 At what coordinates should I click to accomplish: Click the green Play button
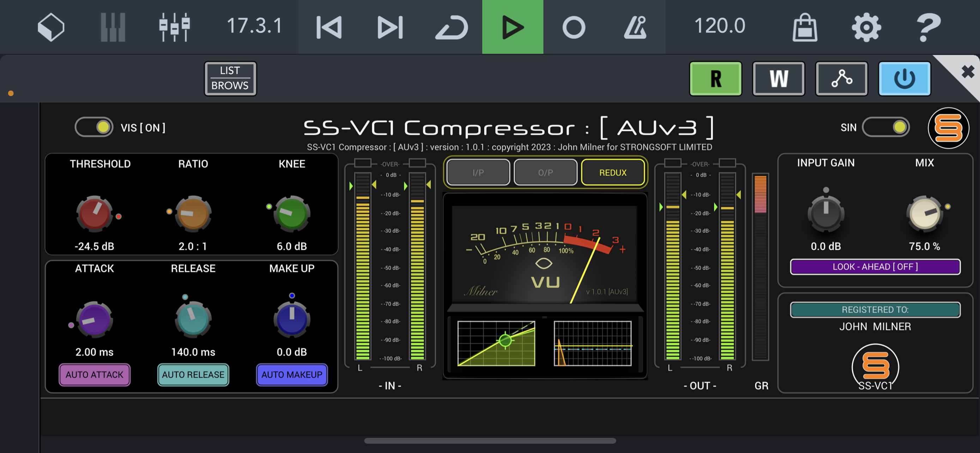pyautogui.click(x=513, y=27)
